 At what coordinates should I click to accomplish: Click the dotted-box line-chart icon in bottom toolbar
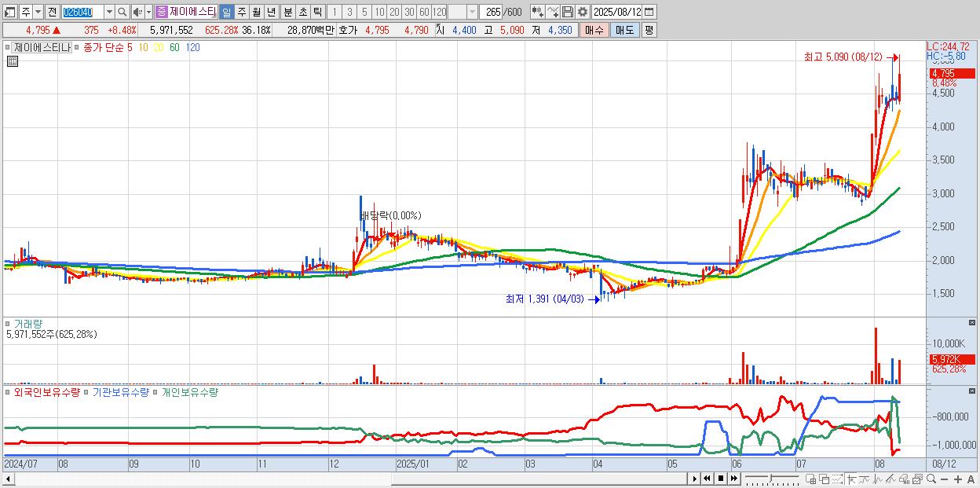(x=837, y=479)
